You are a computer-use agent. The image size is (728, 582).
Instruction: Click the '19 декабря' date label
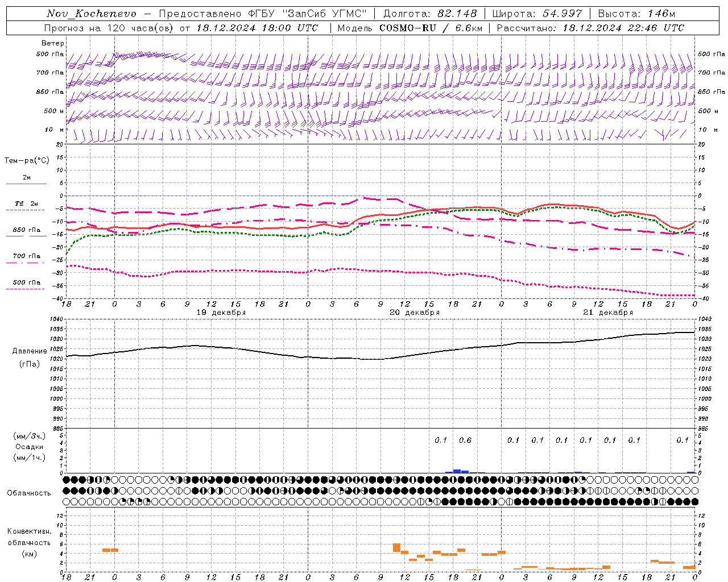coord(221,313)
